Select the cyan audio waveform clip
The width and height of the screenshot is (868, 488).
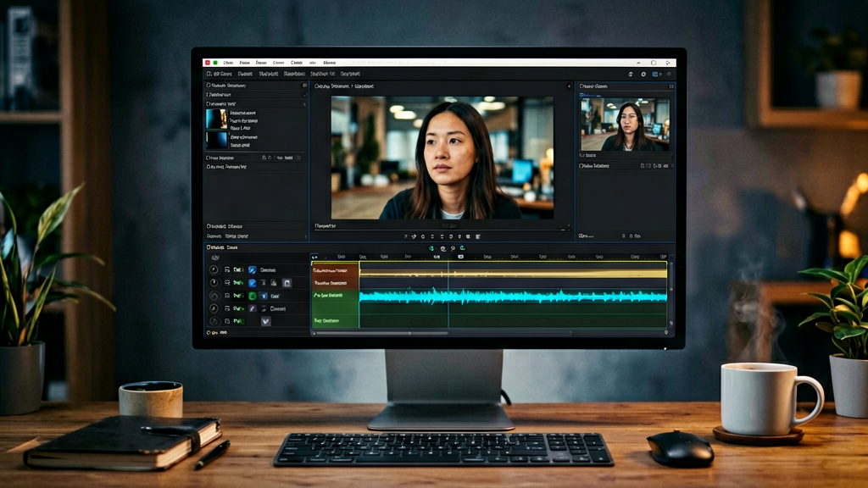tap(513, 297)
